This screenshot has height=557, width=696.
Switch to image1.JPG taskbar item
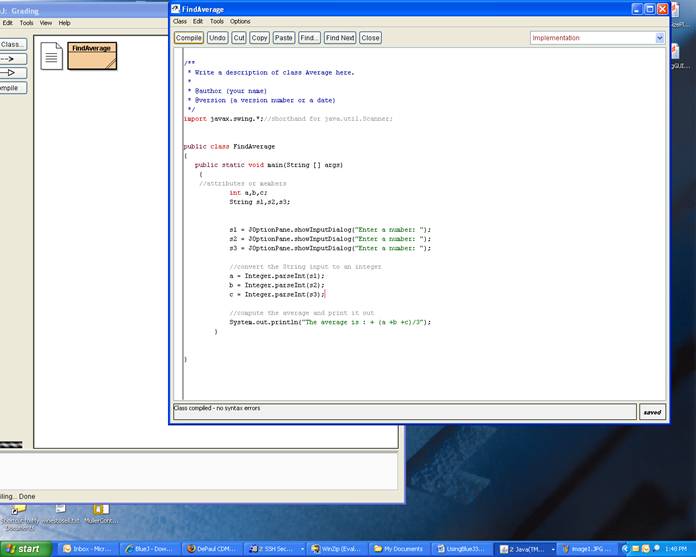[588, 549]
